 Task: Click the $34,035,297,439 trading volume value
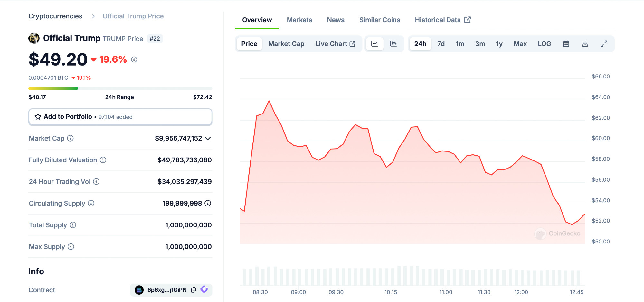pyautogui.click(x=185, y=182)
